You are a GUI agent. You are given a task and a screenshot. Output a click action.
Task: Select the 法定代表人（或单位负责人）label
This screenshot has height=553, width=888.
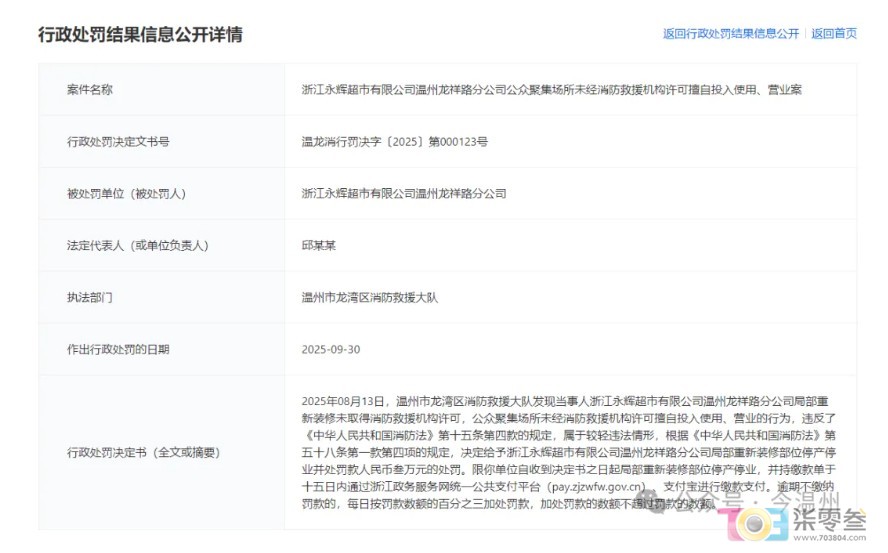[137, 245]
